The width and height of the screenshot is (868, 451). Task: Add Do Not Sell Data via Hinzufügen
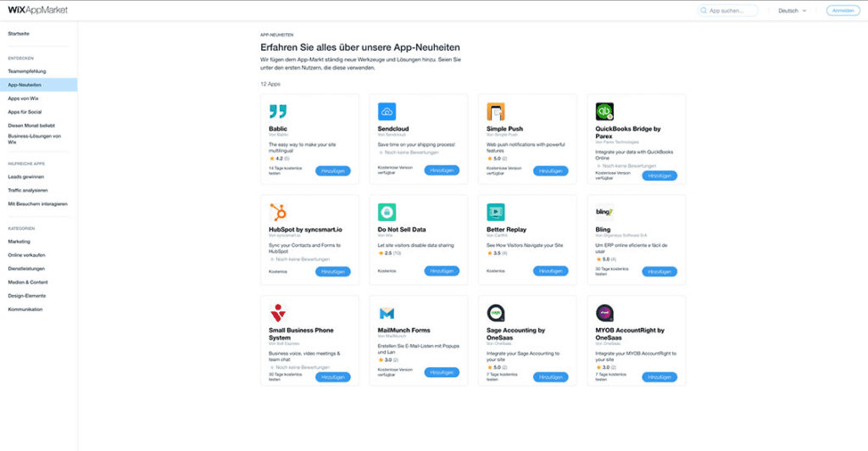click(x=442, y=271)
